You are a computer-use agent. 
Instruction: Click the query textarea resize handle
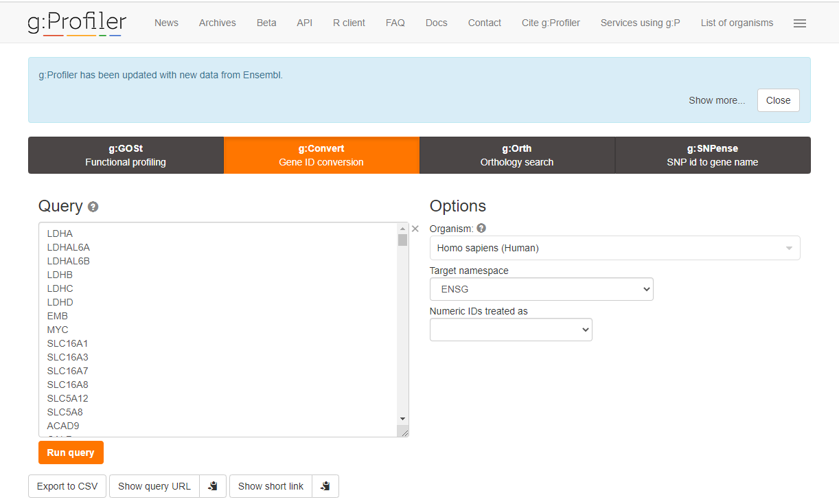404,433
